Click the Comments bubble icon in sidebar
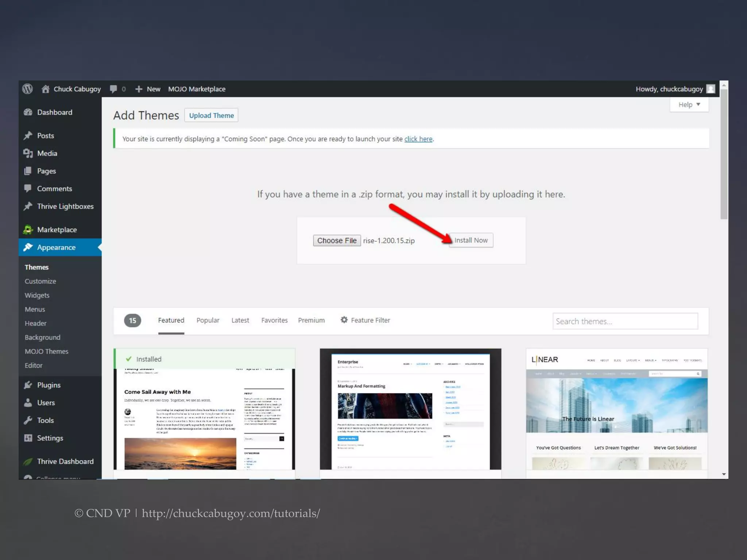Image resolution: width=747 pixels, height=560 pixels. 28,188
